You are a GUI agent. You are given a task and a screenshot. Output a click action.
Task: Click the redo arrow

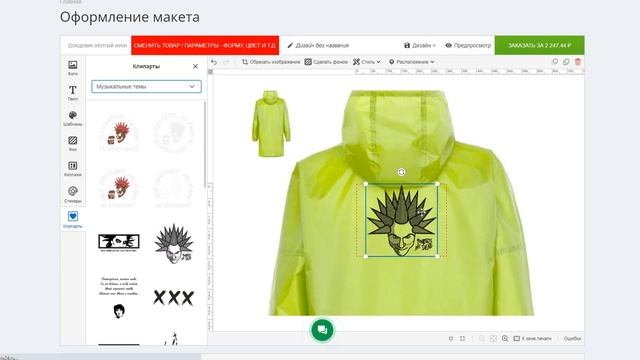[226, 62]
